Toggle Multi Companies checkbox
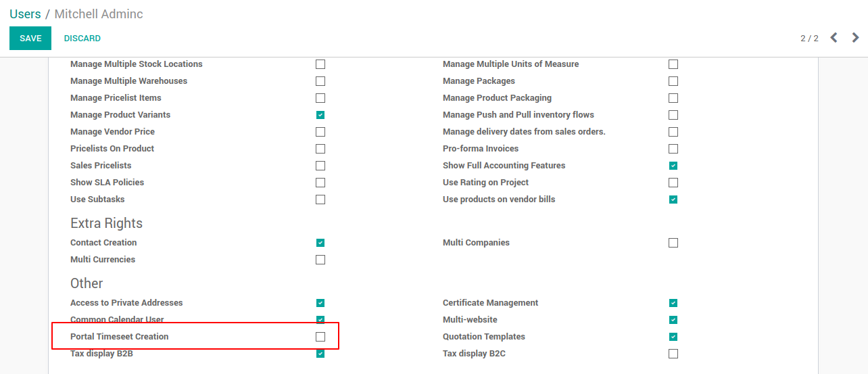 tap(673, 243)
